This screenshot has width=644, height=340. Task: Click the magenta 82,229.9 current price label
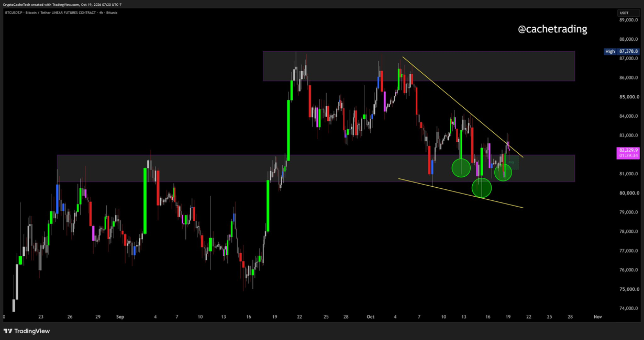point(628,153)
